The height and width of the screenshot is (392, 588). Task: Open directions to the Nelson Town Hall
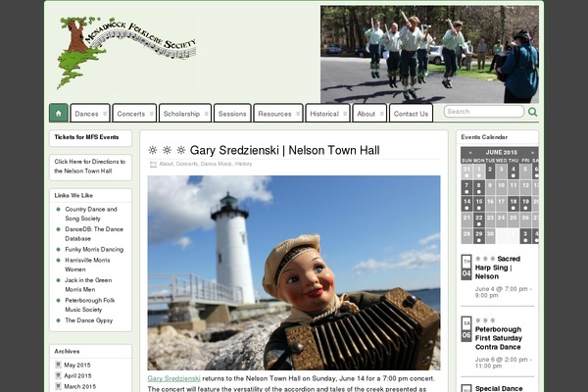click(90, 167)
